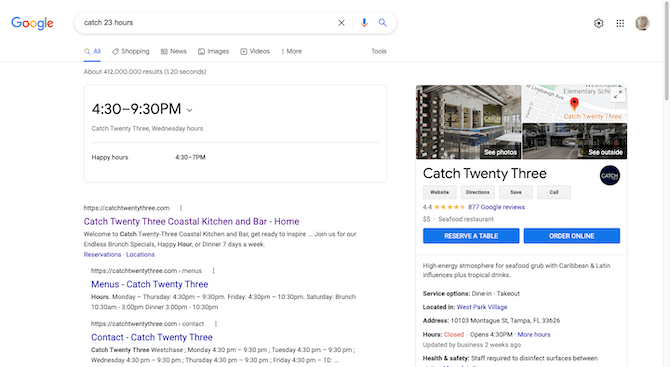Click the Directions button
Image resolution: width=670 pixels, height=367 pixels.
coord(478,192)
